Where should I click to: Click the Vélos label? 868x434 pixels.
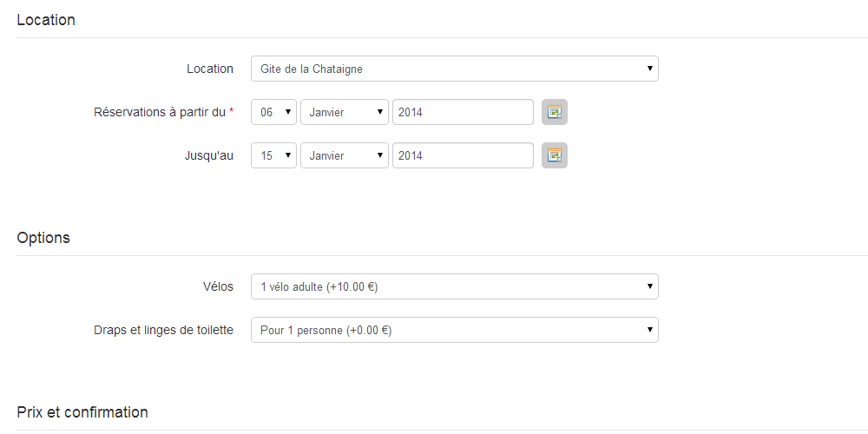pyautogui.click(x=218, y=286)
